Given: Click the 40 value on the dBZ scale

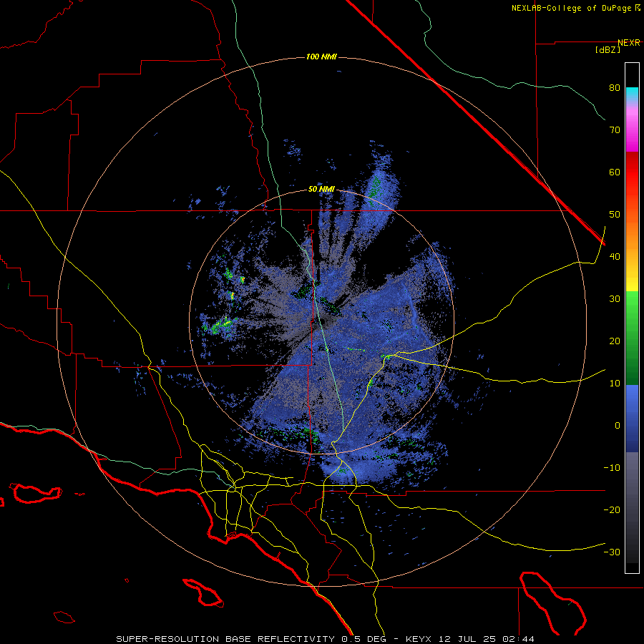Looking at the screenshot, I should 615,257.
